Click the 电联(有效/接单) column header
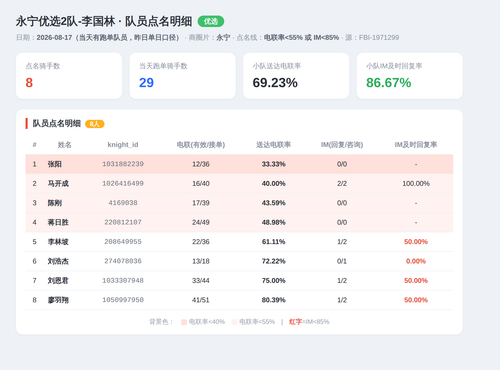Image resolution: width=500 pixels, height=370 pixels. tap(201, 145)
